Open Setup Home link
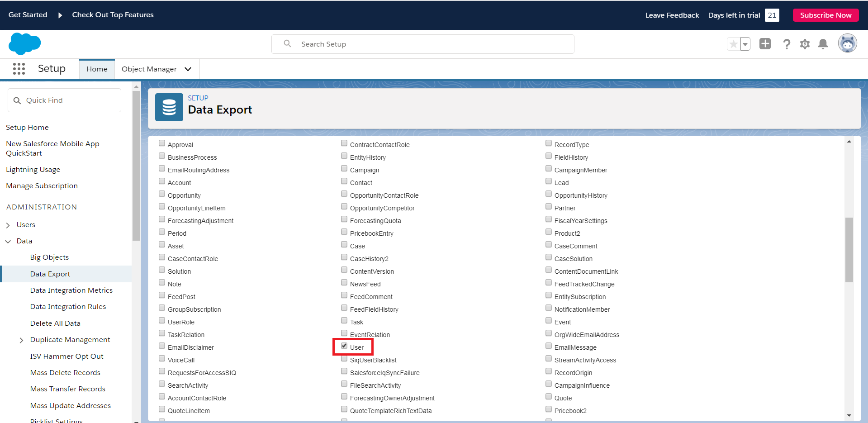The image size is (868, 423). coord(27,128)
